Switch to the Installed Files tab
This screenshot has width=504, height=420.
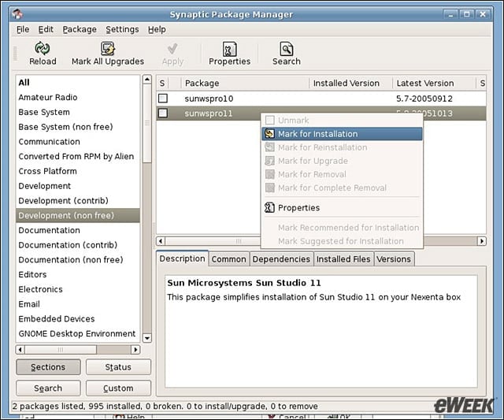pos(343,259)
